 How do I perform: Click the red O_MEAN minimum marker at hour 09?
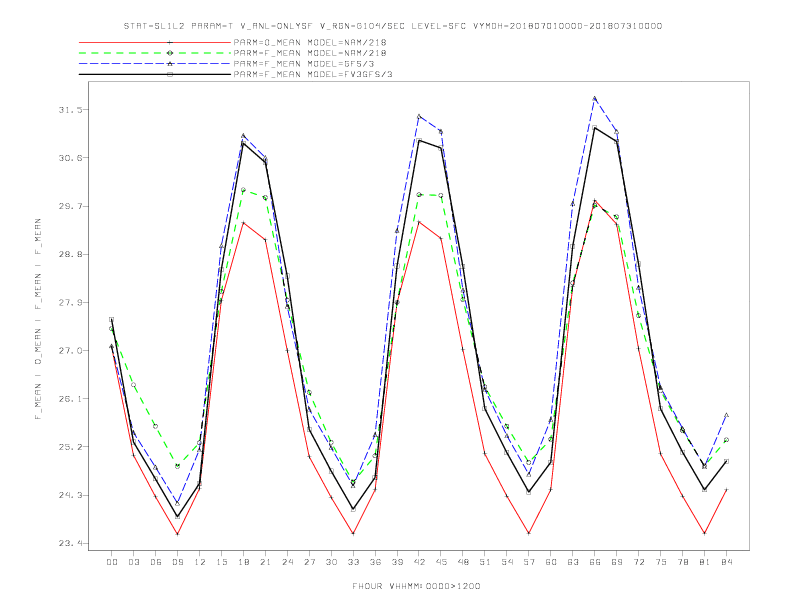click(177, 534)
